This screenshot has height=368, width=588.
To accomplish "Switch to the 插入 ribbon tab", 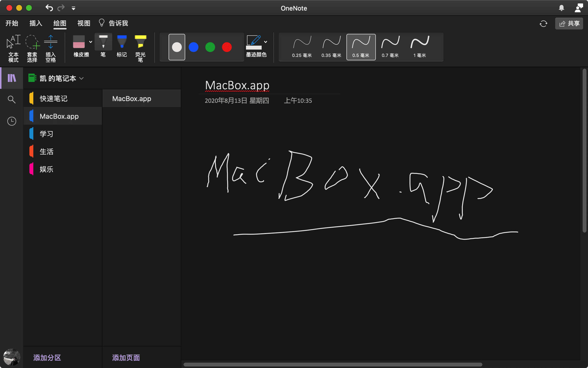I will point(36,23).
